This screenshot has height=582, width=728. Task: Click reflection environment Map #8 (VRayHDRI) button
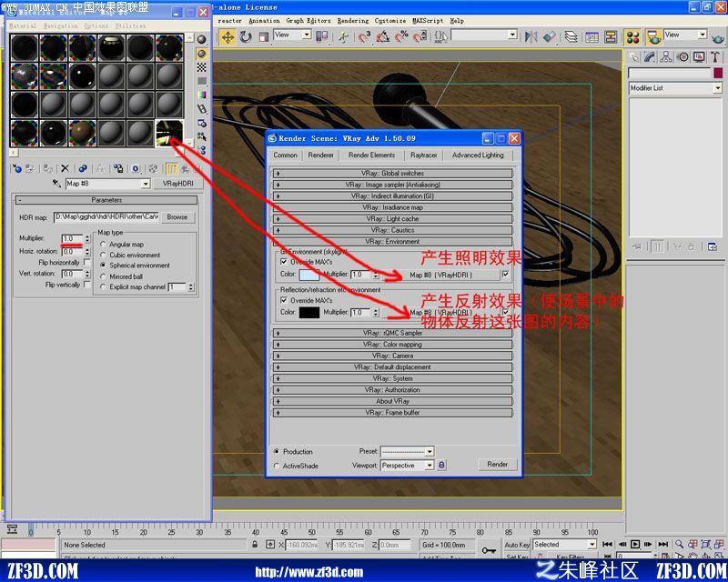(x=440, y=313)
